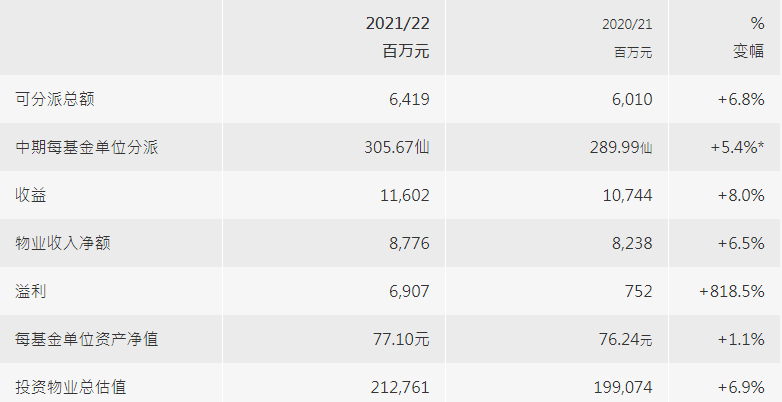This screenshot has width=782, height=402.
Task: Click the 199,074 cell
Action: [623, 386]
